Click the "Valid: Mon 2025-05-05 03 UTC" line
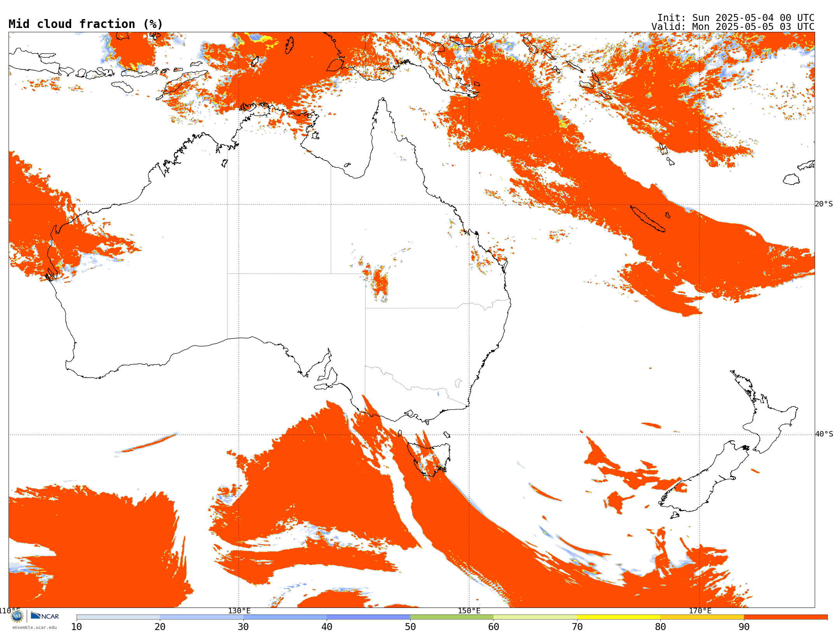Image resolution: width=840 pixels, height=632 pixels. 733,27
